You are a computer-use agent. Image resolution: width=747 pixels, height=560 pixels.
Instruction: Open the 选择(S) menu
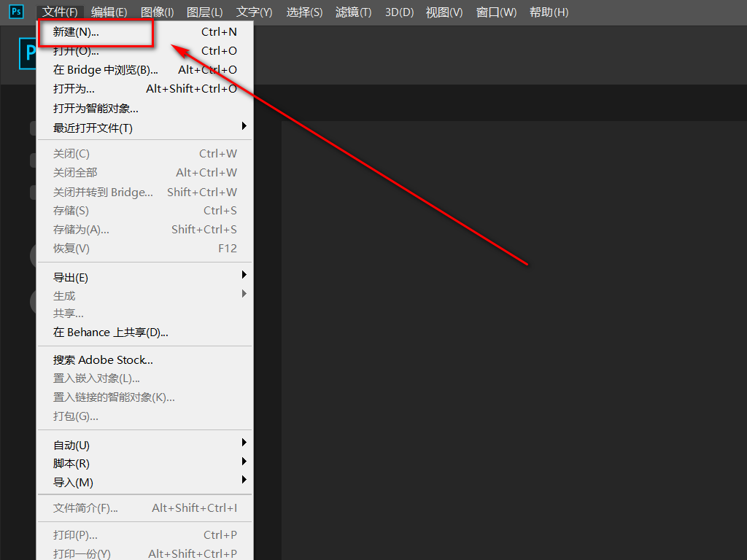(x=304, y=12)
